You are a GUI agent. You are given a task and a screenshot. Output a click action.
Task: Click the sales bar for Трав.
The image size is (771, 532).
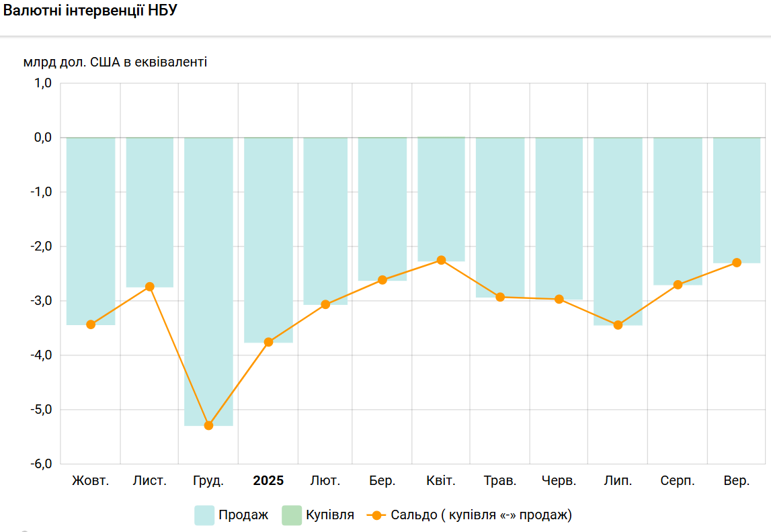pyautogui.click(x=500, y=215)
